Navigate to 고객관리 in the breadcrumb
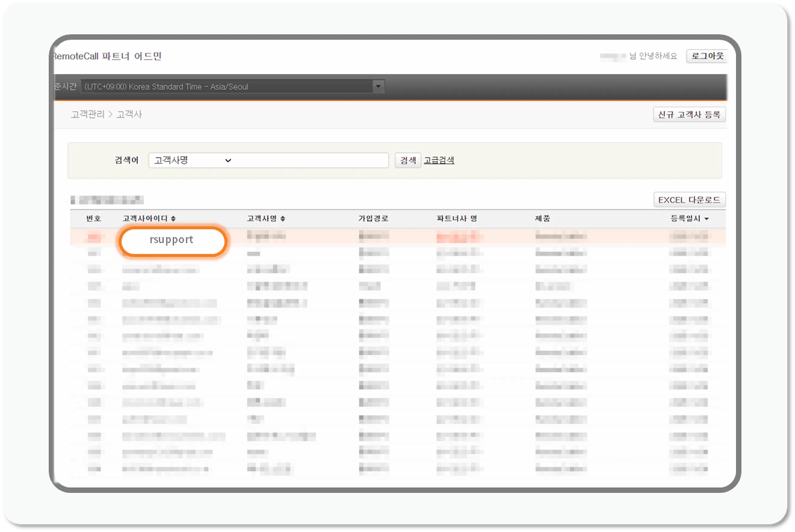 pyautogui.click(x=88, y=114)
